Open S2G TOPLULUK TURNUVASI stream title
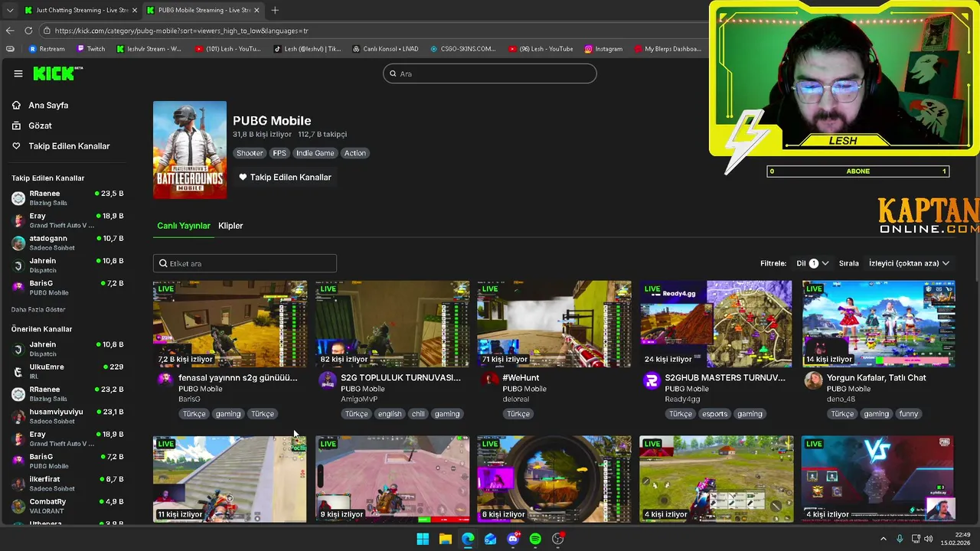 (x=400, y=377)
